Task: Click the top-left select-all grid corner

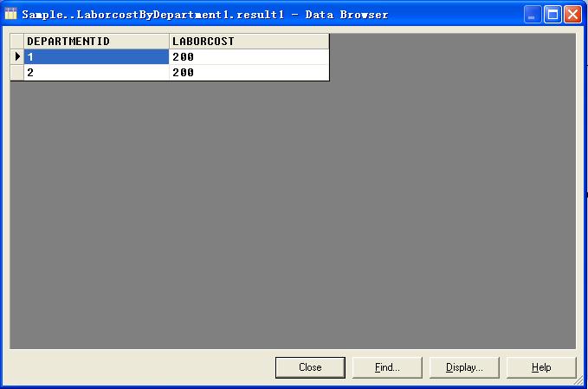Action: coord(17,42)
